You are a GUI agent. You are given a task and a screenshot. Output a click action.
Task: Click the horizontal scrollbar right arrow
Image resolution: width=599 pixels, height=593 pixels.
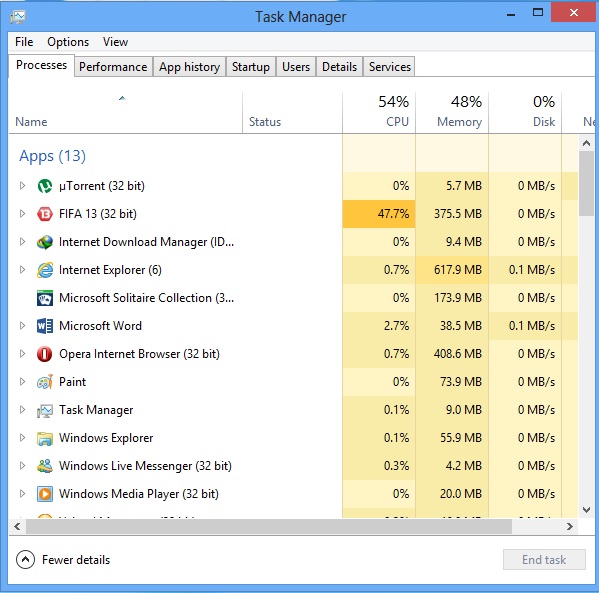pos(570,527)
